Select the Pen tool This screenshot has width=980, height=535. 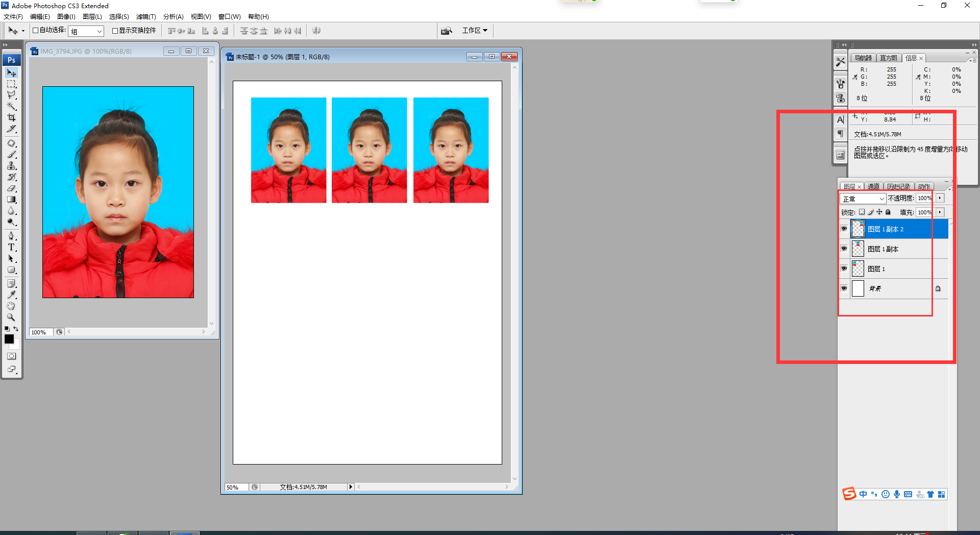click(x=11, y=236)
